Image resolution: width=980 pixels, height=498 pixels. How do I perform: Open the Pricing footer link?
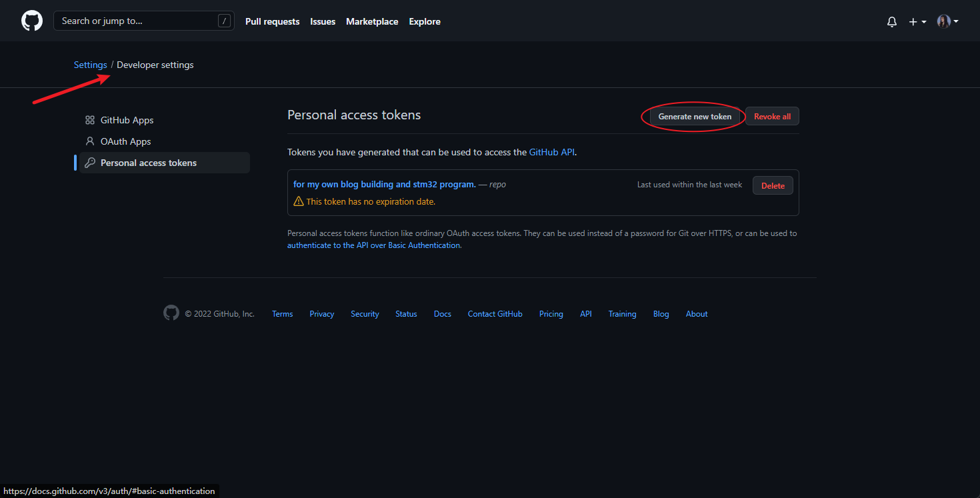551,314
